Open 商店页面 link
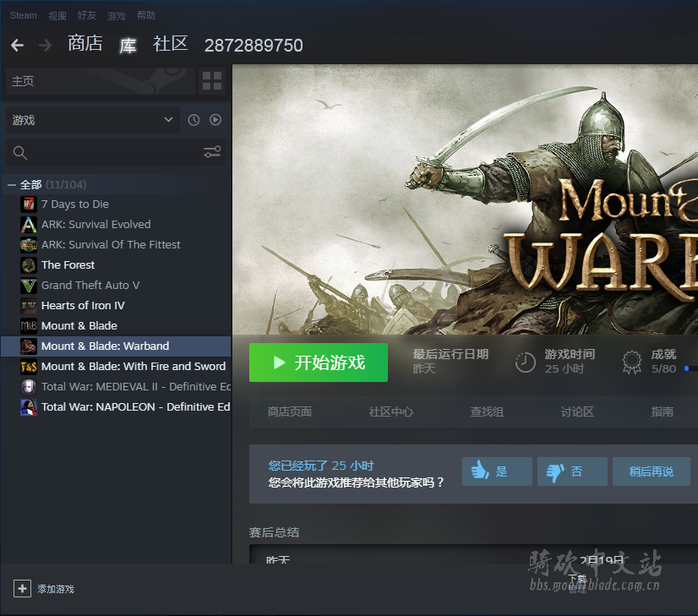 click(x=290, y=412)
